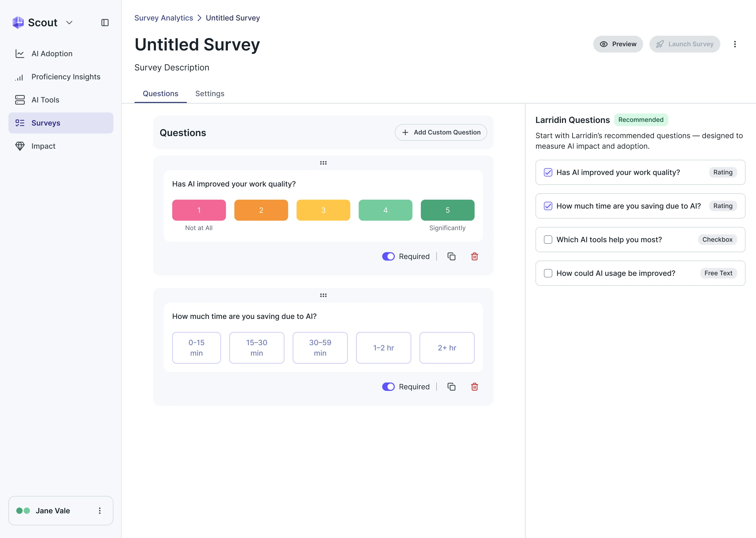This screenshot has height=538, width=756.
Task: Edit the Untitled Survey title
Action: pyautogui.click(x=197, y=44)
